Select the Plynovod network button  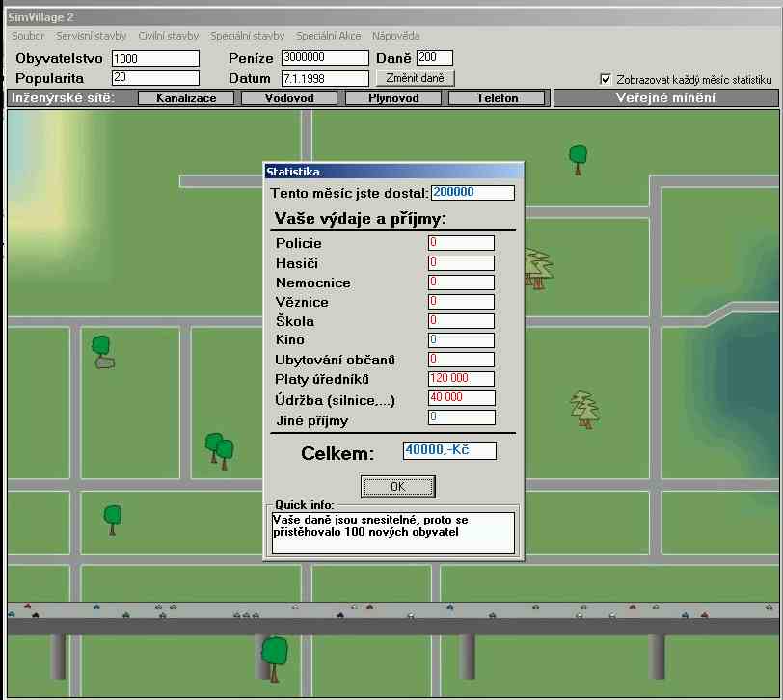(393, 97)
